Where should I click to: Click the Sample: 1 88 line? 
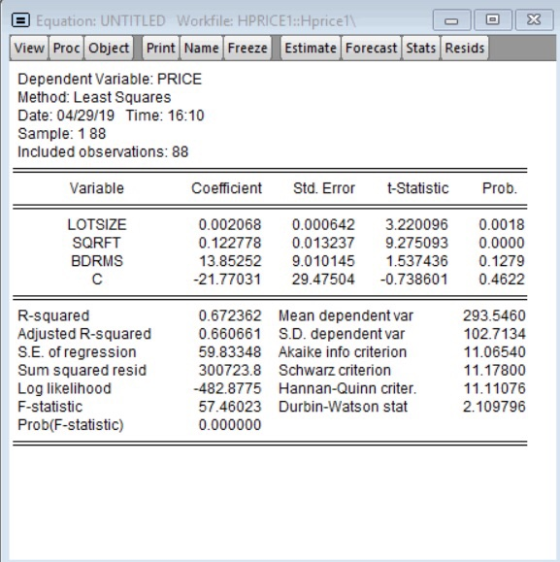coord(62,134)
